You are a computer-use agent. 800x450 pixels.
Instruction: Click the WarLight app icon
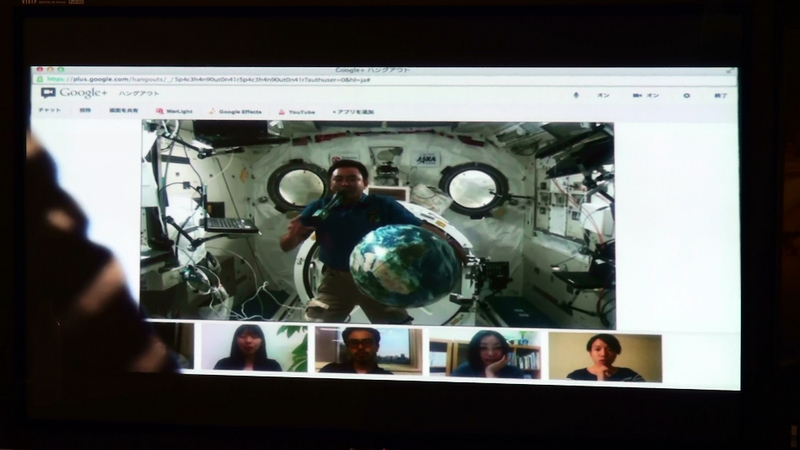coord(160,111)
